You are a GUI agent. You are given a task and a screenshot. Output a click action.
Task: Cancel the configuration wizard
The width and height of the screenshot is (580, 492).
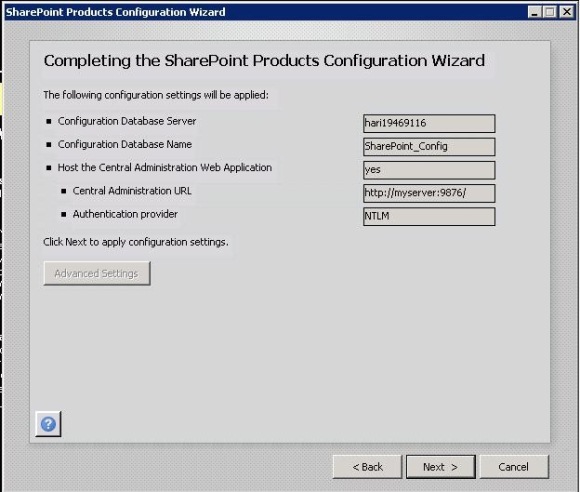514,467
